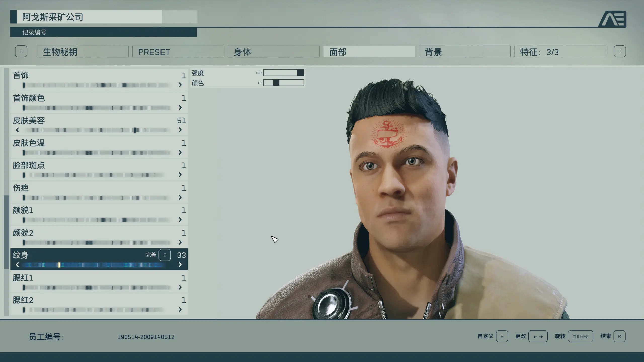The height and width of the screenshot is (362, 644).
Task: Click the Q key shortcut icon near 生物秘钥
Action: 21,51
